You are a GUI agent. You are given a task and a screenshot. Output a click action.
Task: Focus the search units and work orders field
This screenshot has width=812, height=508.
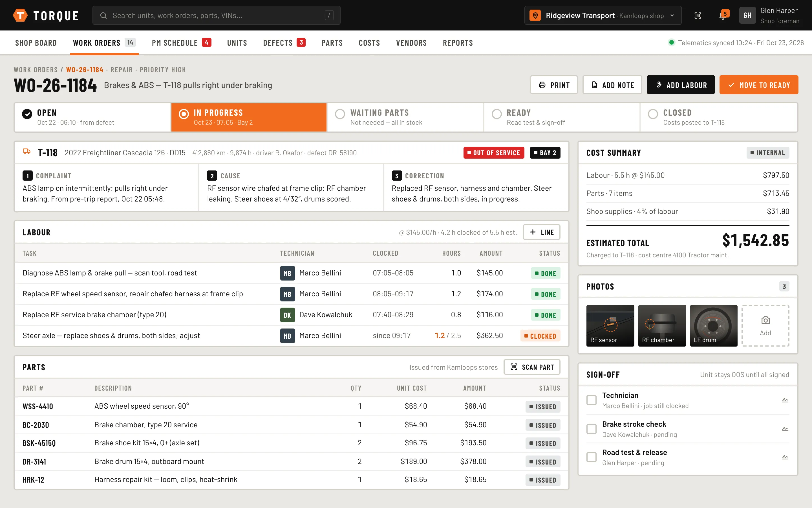217,16
